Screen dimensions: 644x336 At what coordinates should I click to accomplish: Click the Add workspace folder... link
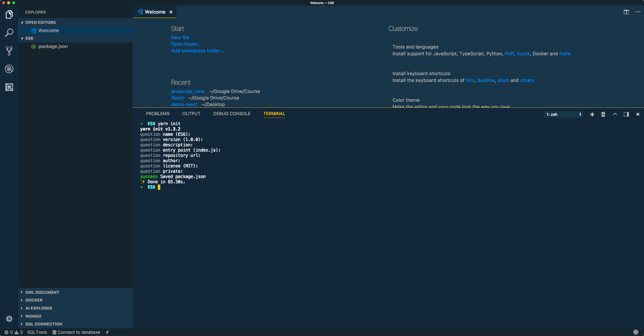coord(198,51)
